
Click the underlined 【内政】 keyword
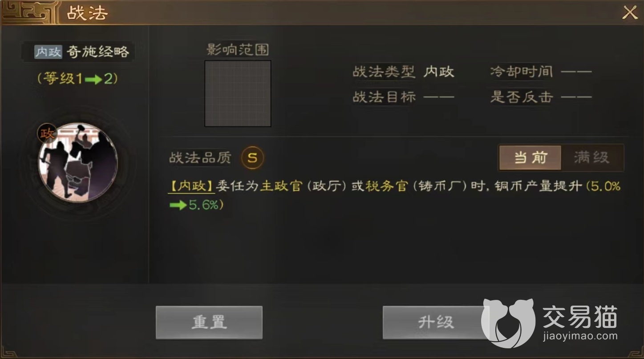tap(191, 186)
